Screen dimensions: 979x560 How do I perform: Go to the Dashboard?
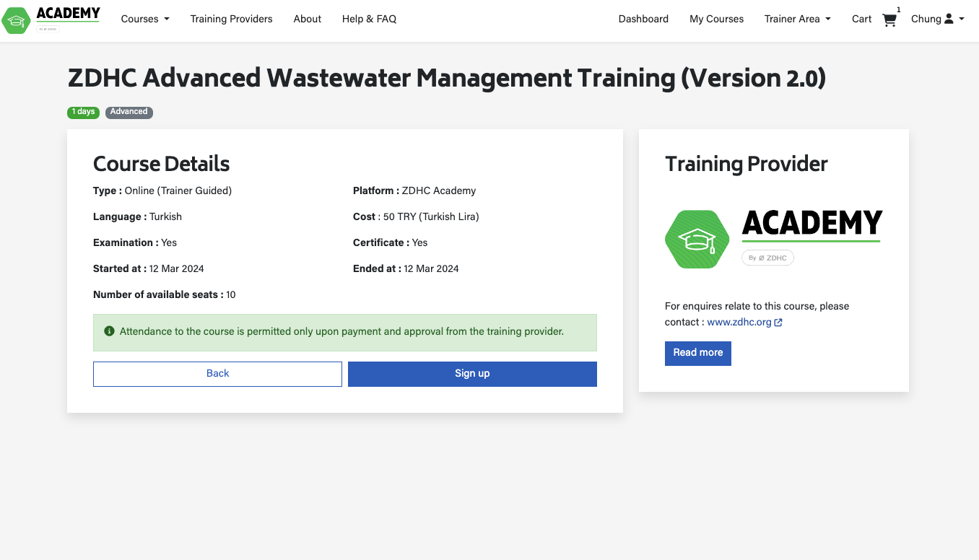(x=643, y=19)
